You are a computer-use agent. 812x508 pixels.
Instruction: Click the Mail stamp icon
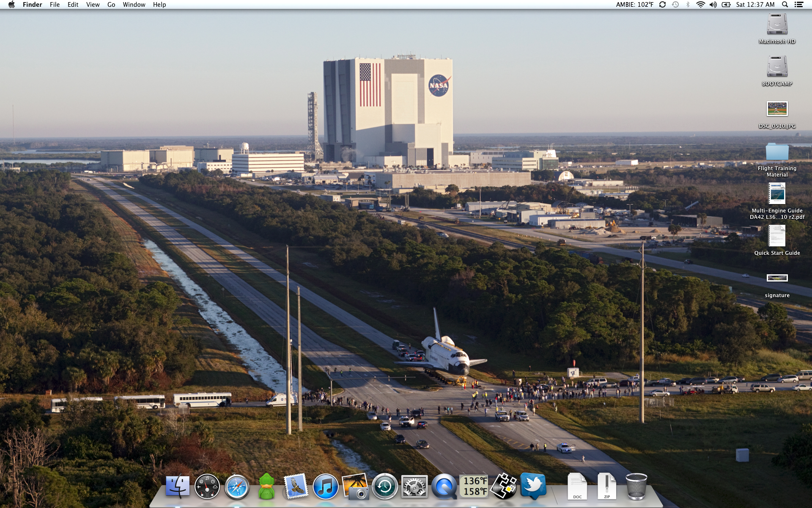296,487
